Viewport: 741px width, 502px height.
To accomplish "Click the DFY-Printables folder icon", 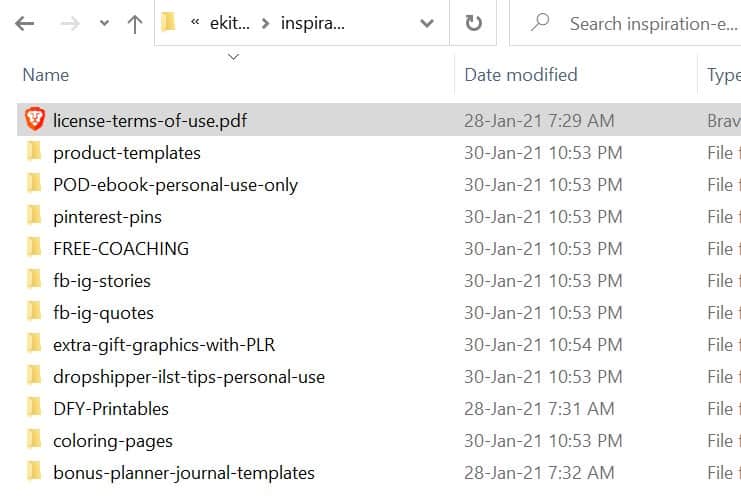I will tap(34, 407).
